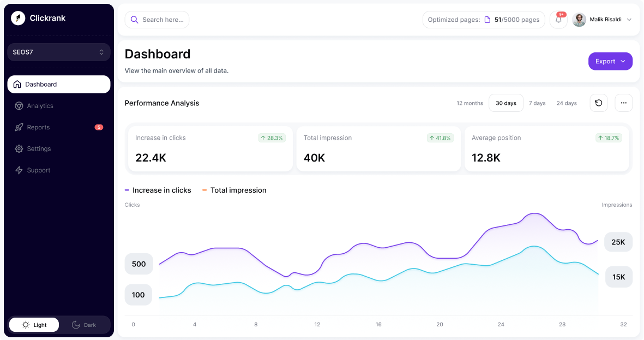The image size is (644, 340).
Task: Click the refresh icon in Performance Analysis
Action: click(x=598, y=103)
